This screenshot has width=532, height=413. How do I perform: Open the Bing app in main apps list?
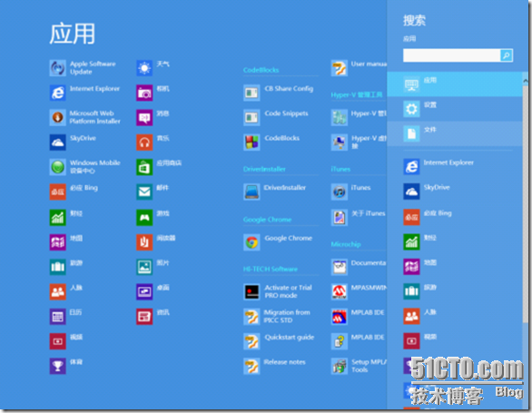(74, 192)
